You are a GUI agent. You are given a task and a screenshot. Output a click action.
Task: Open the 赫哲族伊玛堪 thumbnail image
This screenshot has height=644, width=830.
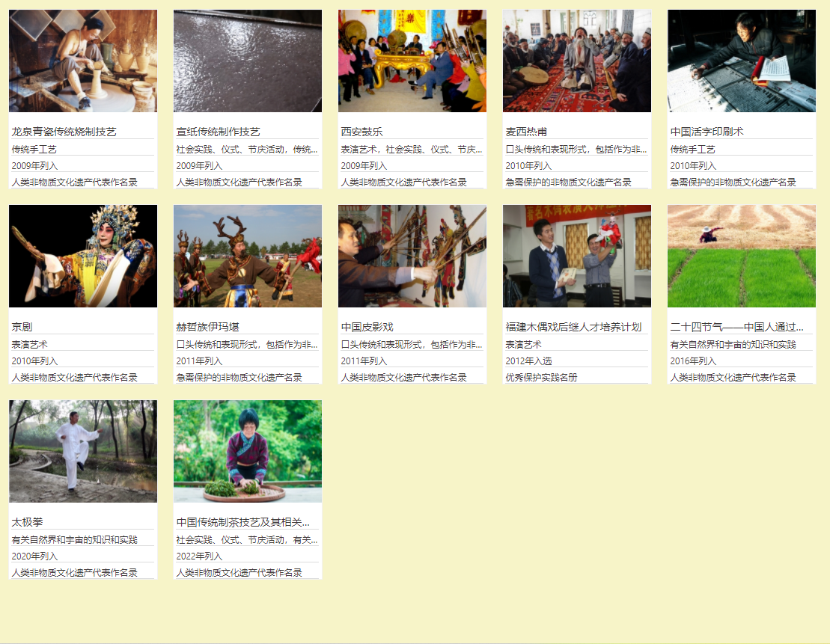click(x=248, y=256)
